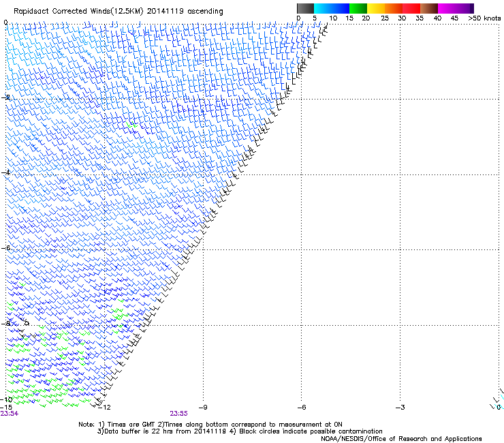This screenshot has width=504, height=443.
Task: Click the latitude axis label -4
Action: pos(5,172)
